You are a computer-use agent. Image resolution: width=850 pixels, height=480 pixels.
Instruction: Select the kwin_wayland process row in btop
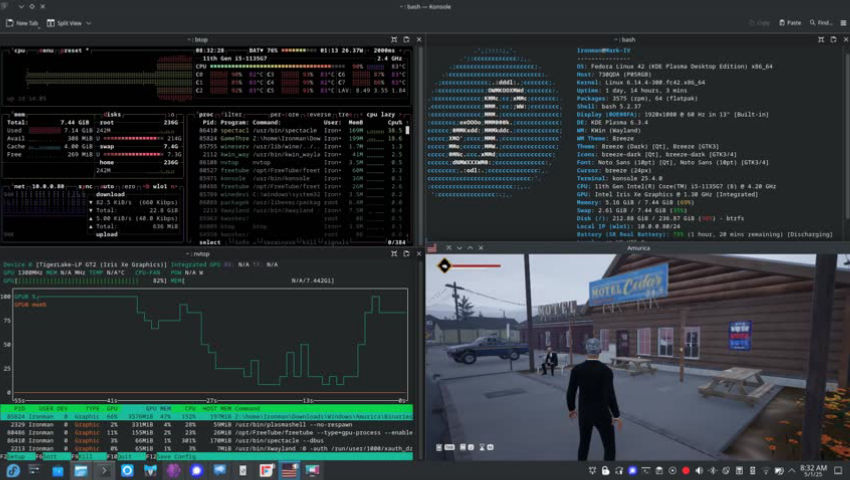click(302, 154)
